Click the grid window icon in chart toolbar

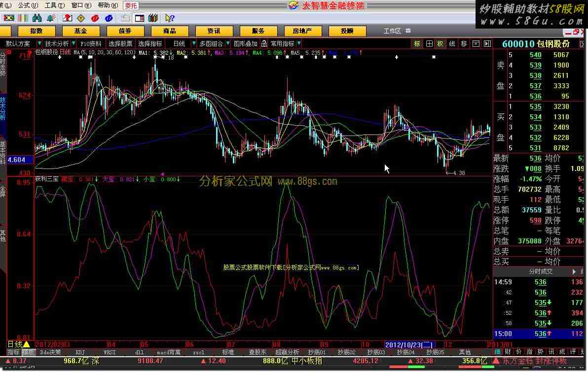tap(429, 44)
